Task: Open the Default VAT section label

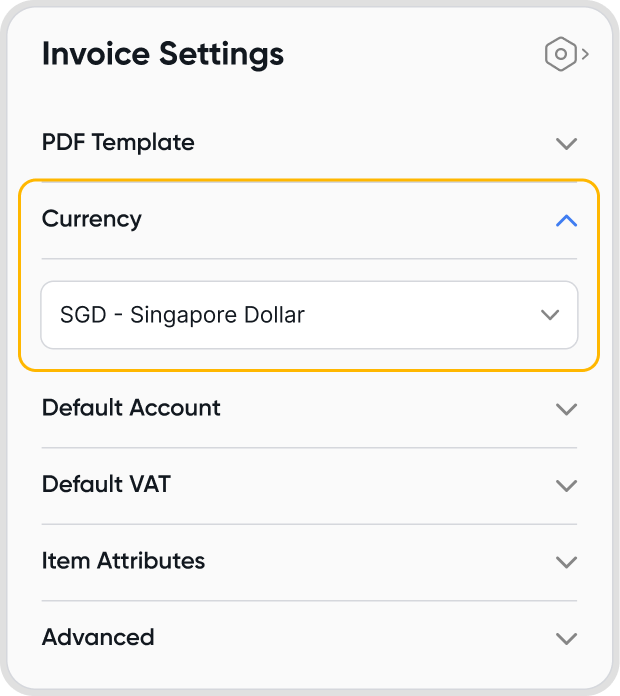Action: [x=106, y=485]
